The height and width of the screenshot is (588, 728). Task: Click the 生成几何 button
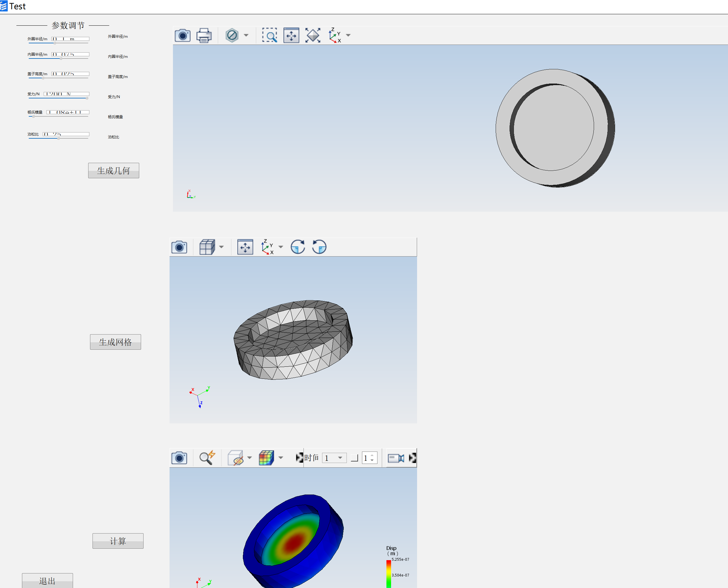114,171
